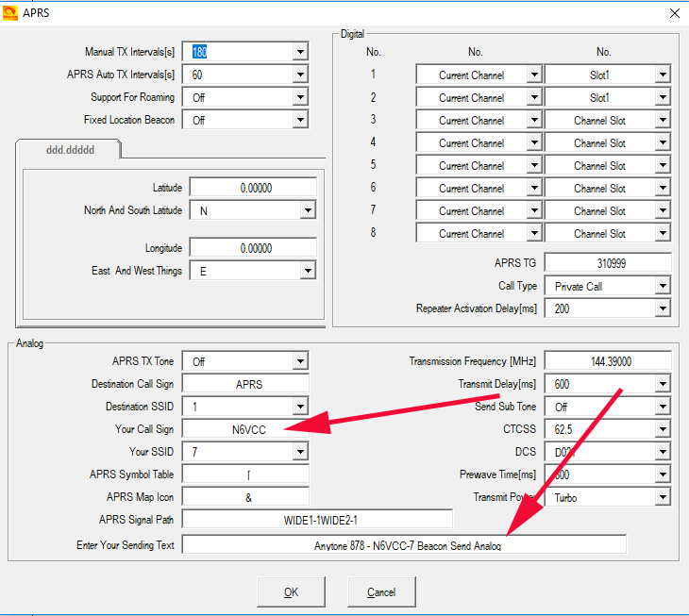
Task: Expand the APRS Auto TX Intervals dropdown
Action: 300,75
